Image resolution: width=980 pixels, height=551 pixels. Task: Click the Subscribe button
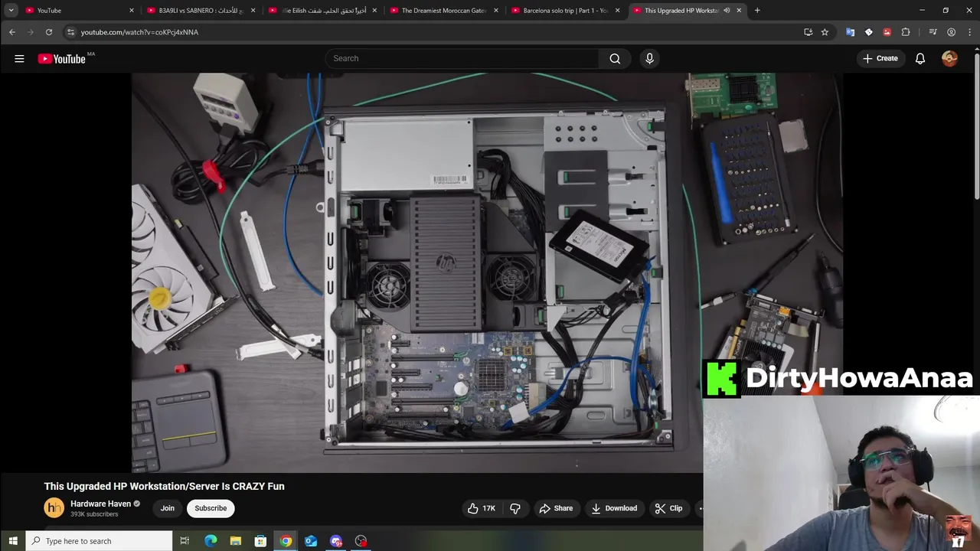click(x=211, y=508)
